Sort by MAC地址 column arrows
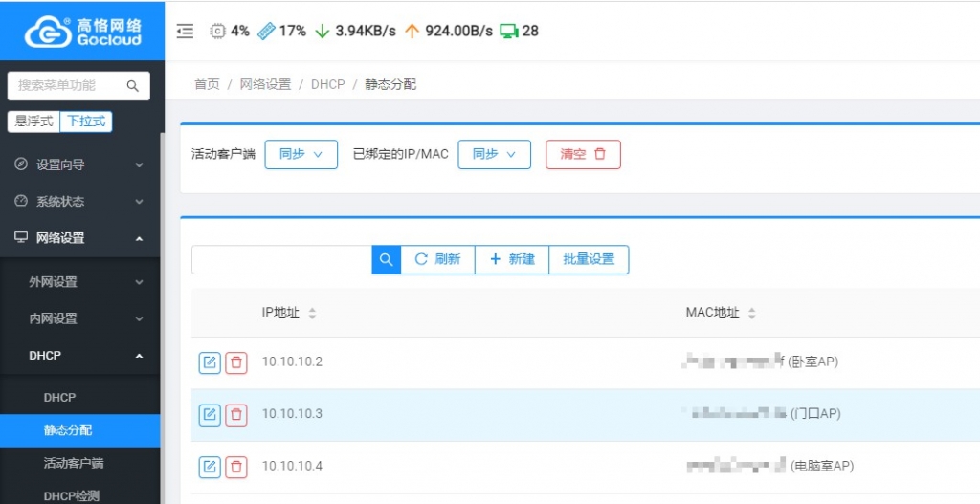The width and height of the screenshot is (980, 504). 752,314
